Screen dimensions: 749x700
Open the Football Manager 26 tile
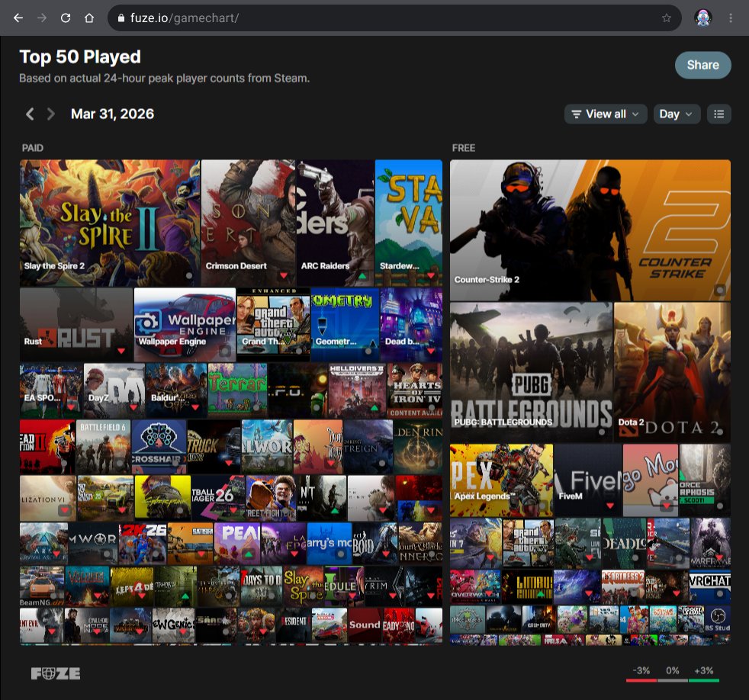pyautogui.click(x=218, y=498)
